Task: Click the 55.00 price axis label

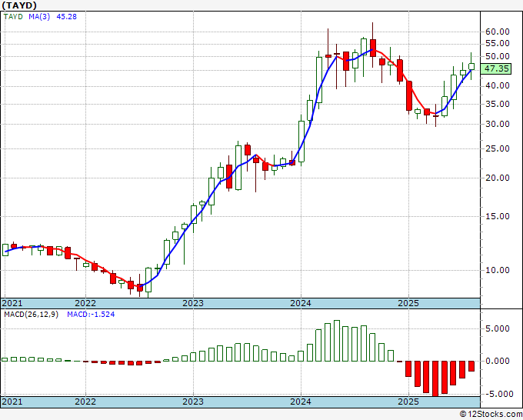Action: 498,43
